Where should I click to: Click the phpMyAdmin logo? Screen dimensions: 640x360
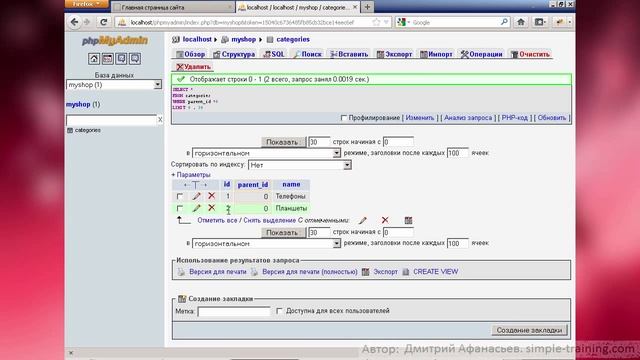[115, 40]
